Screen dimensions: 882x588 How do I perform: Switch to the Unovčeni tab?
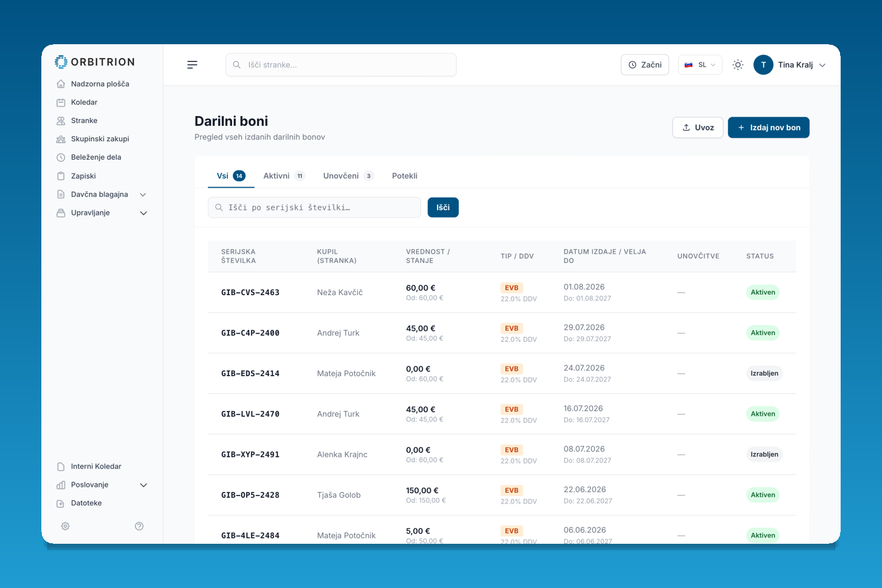pos(349,176)
